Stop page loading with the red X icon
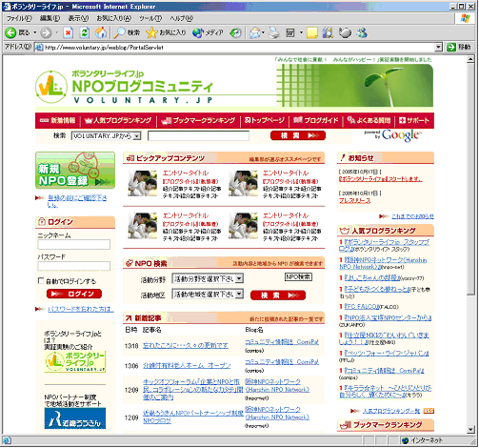This screenshot has width=479, height=448. coord(68,32)
